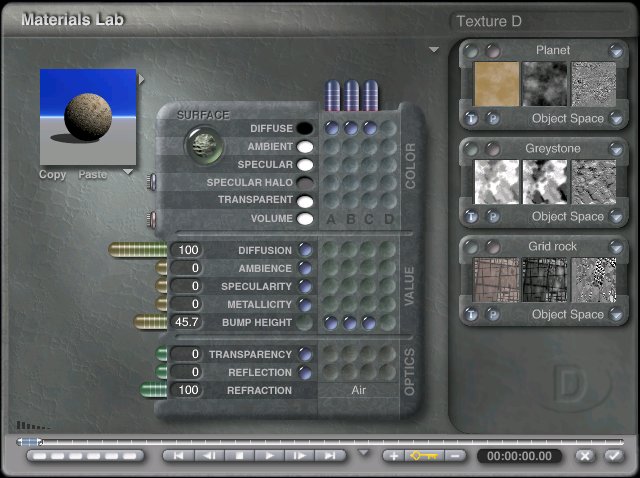640x478 pixels.
Task: Toggle Bump Height channel C dot
Action: (x=369, y=323)
